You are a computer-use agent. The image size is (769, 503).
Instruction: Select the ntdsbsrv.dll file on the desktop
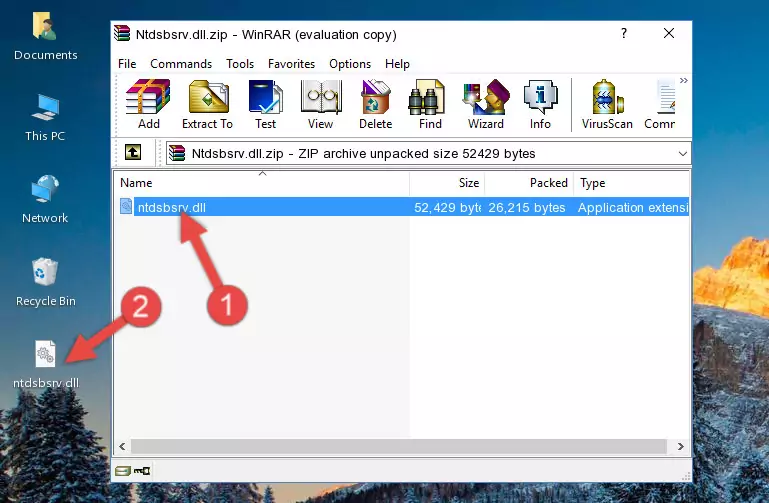45,365
